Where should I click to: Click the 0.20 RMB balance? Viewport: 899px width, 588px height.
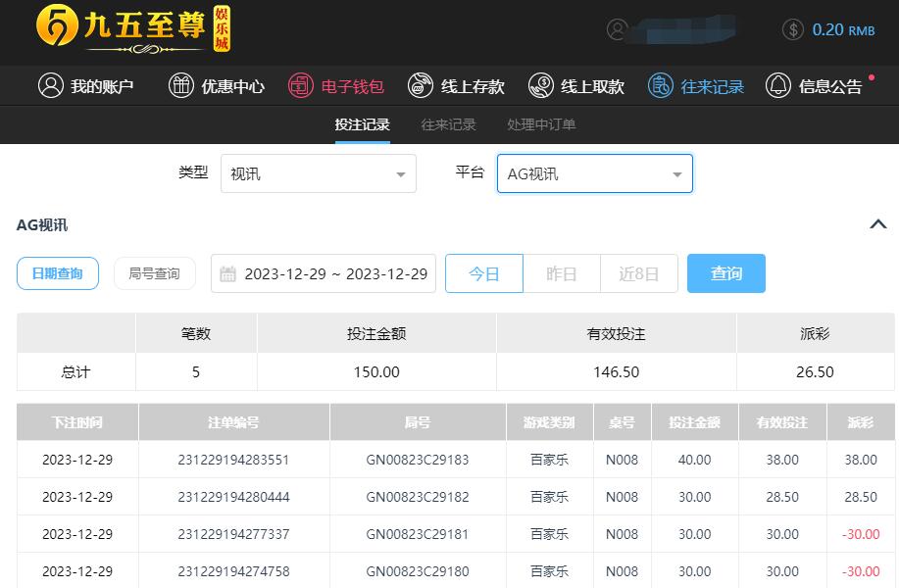pos(843,29)
